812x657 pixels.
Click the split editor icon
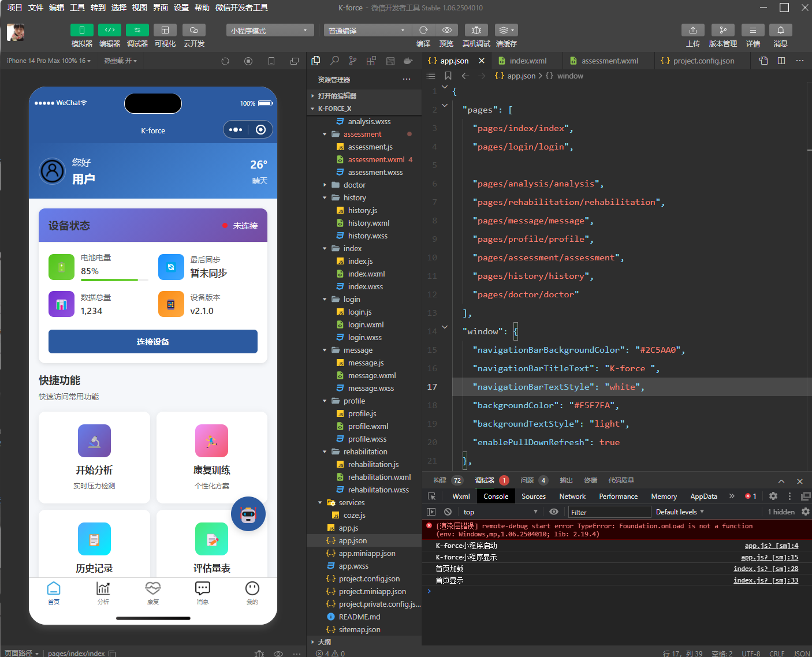[781, 61]
